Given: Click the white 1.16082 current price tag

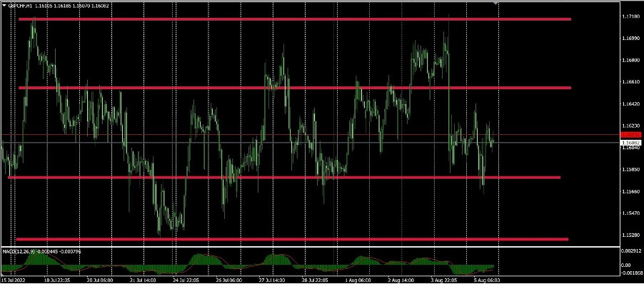Looking at the screenshot, I should pyautogui.click(x=631, y=143).
